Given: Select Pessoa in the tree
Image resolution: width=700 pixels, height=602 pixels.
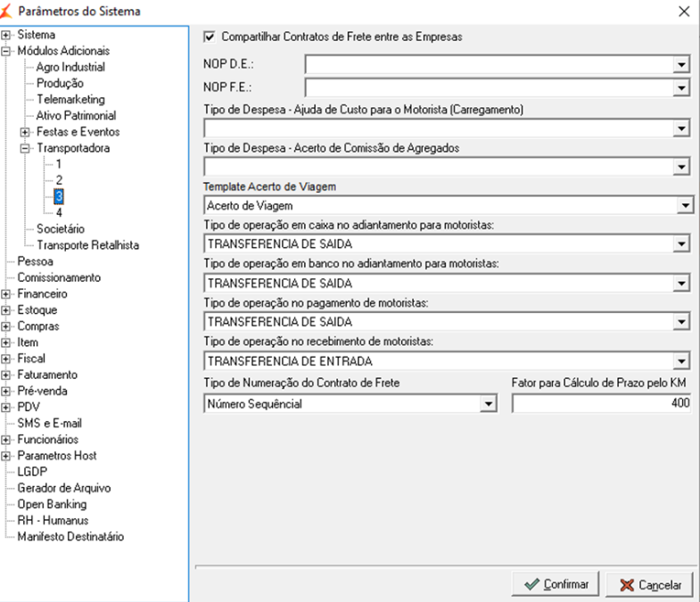Looking at the screenshot, I should pyautogui.click(x=36, y=261).
